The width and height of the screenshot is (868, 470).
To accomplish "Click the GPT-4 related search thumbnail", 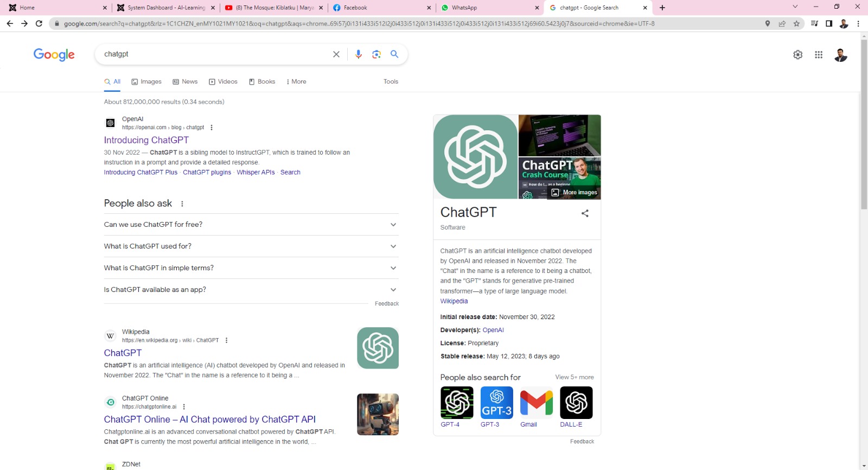I will [457, 403].
